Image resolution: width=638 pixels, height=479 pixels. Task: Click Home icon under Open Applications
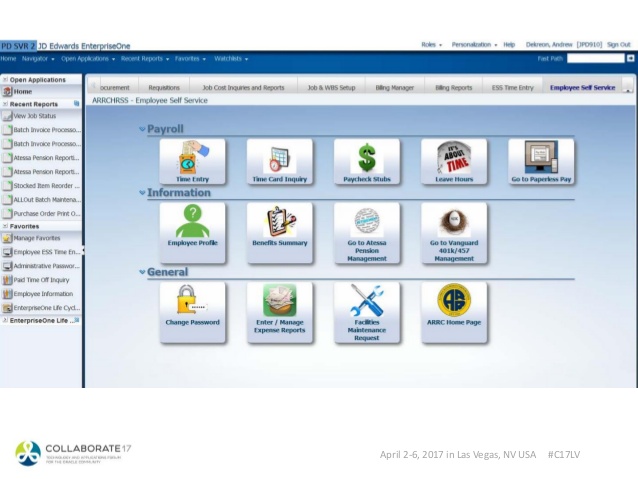pos(7,92)
